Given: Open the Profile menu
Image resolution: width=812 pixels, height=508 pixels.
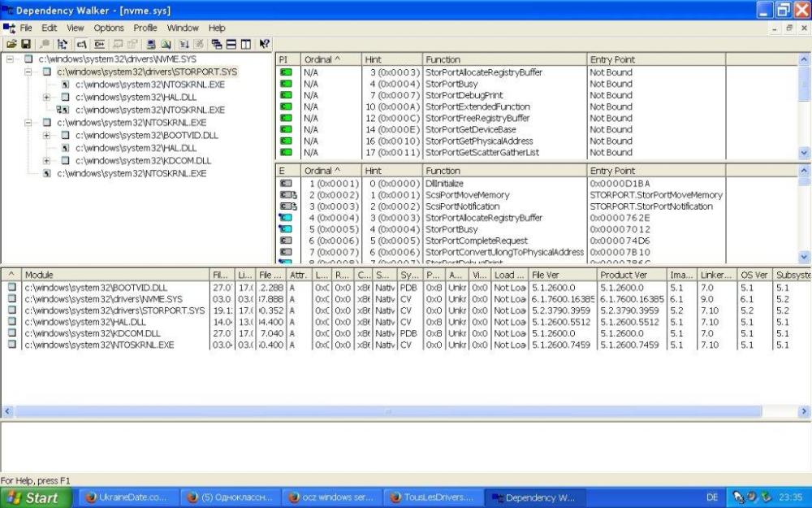Looking at the screenshot, I should [x=145, y=28].
